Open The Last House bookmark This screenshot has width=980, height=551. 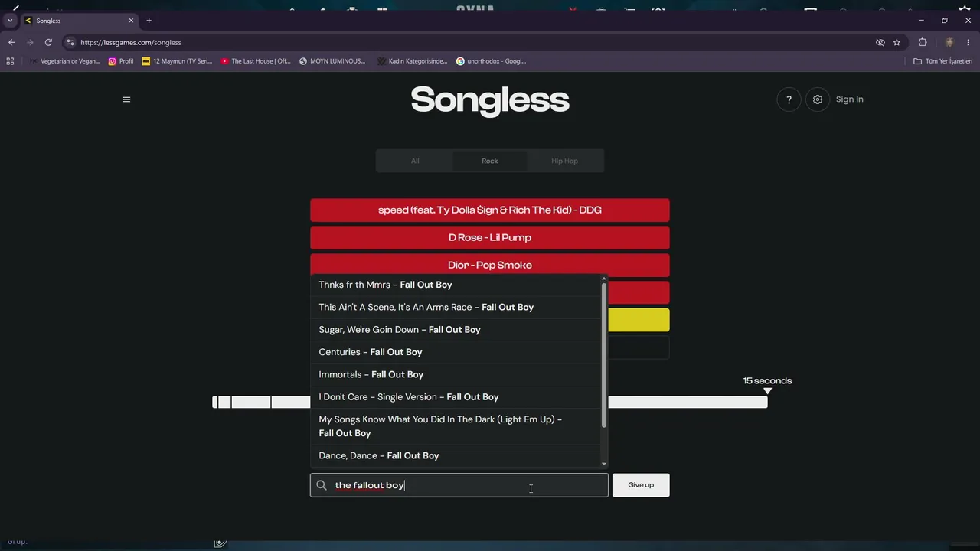click(x=256, y=61)
